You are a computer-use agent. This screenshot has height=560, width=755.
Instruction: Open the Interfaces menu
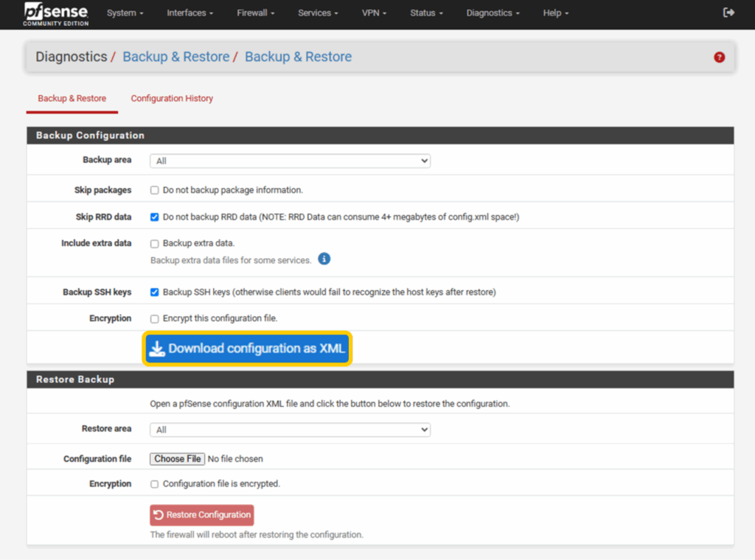coord(189,13)
